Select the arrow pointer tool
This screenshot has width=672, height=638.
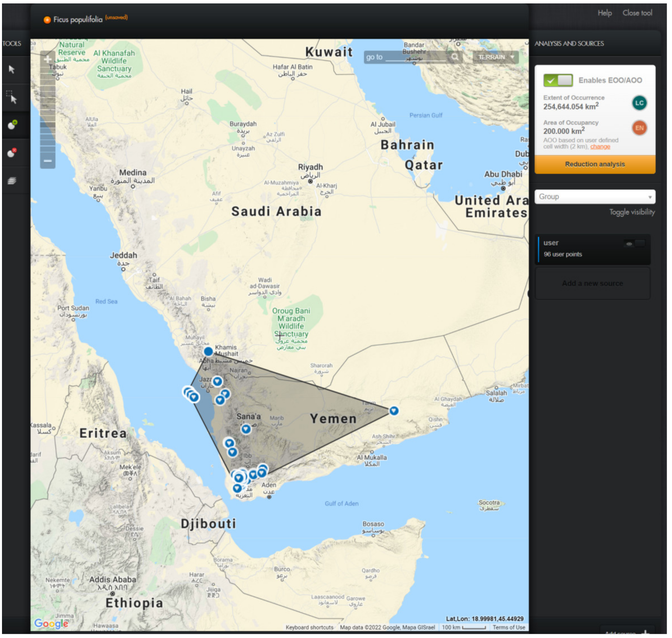tap(12, 70)
